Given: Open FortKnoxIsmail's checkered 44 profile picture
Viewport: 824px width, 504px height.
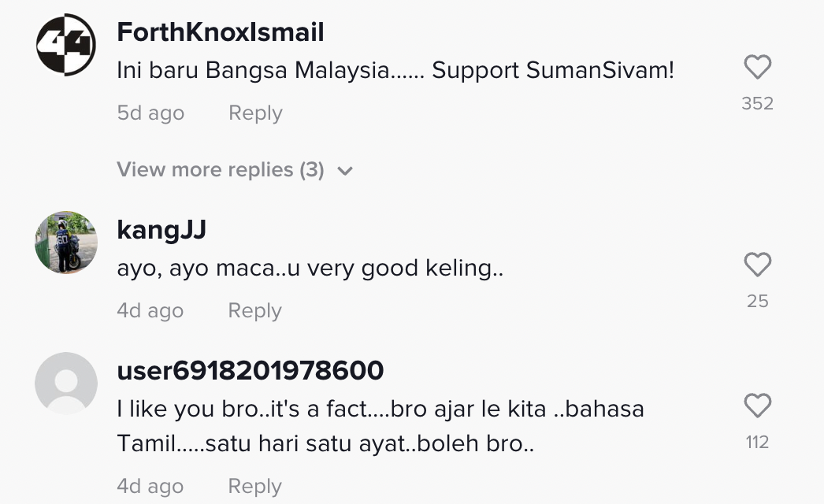Looking at the screenshot, I should coord(66,45).
